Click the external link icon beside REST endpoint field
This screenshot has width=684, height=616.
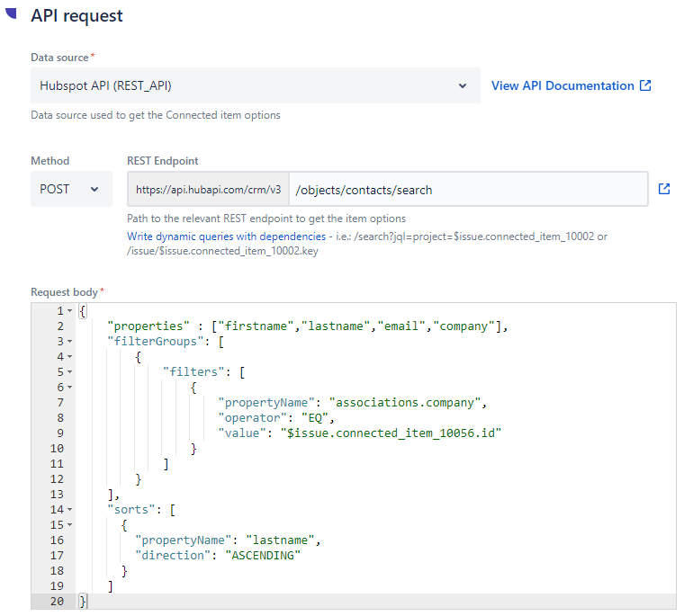click(664, 190)
